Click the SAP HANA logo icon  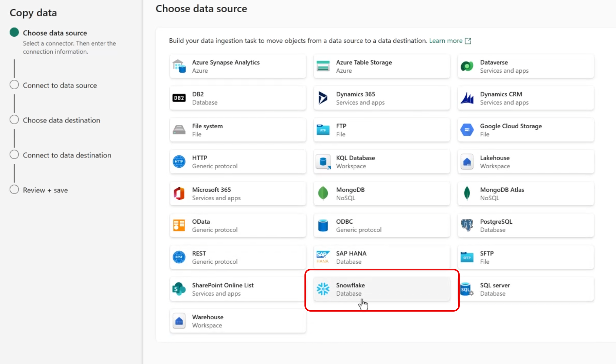(323, 257)
